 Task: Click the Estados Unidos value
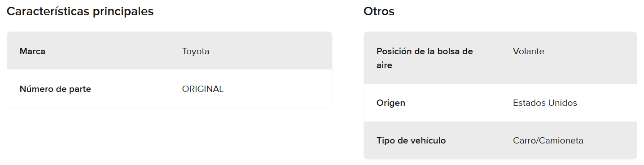[545, 103]
